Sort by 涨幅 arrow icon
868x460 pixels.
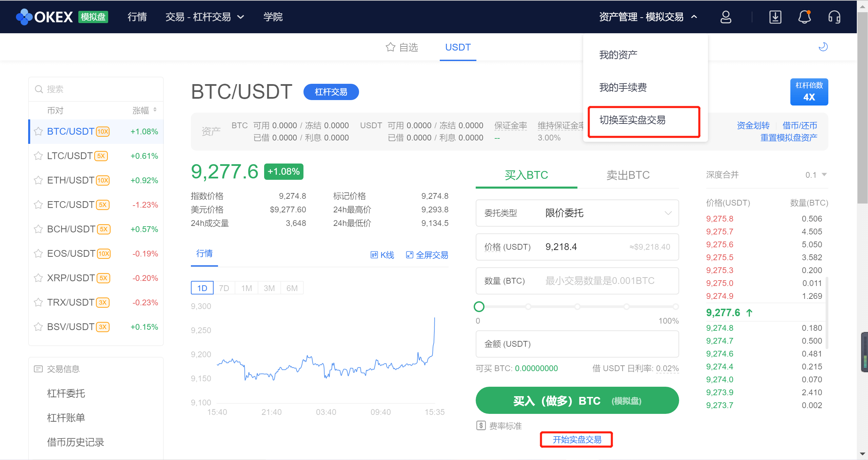[x=155, y=110]
